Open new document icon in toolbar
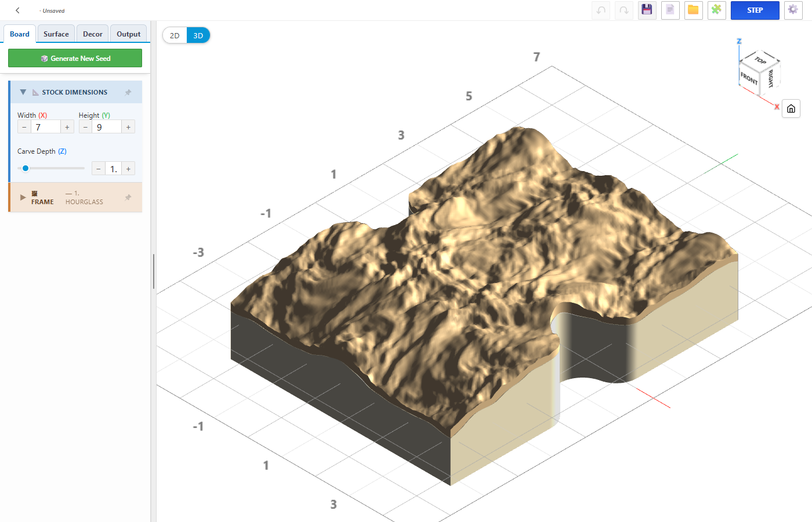This screenshot has width=812, height=522. [670, 10]
